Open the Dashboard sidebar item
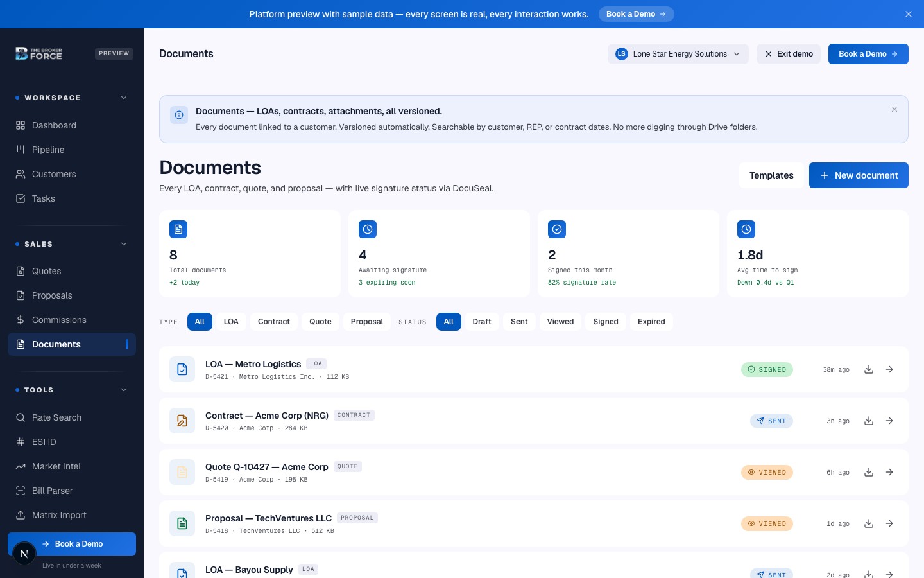 (72, 125)
